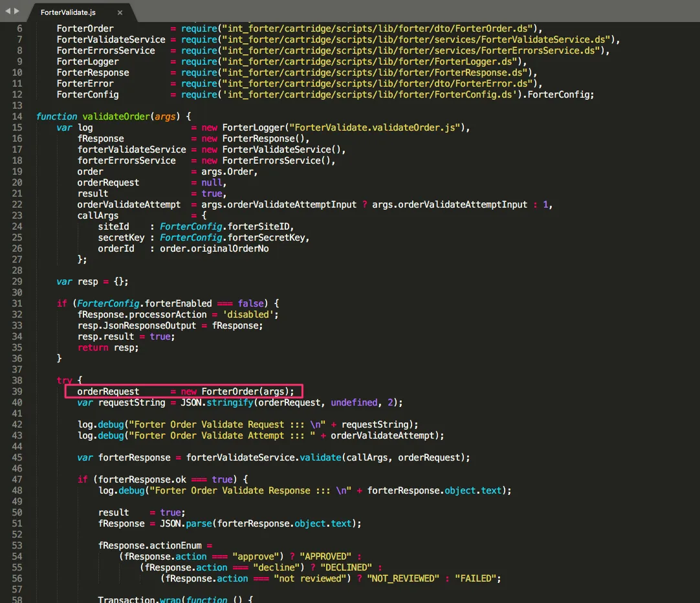Close the ForterValidate.js tab
The height and width of the screenshot is (603, 700).
click(x=120, y=12)
